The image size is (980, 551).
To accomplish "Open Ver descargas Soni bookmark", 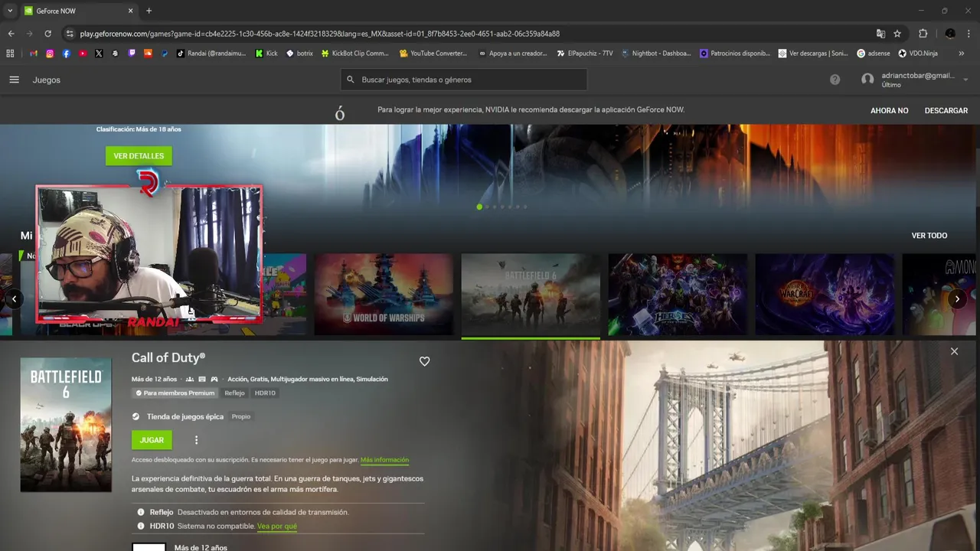I will pyautogui.click(x=813, y=54).
